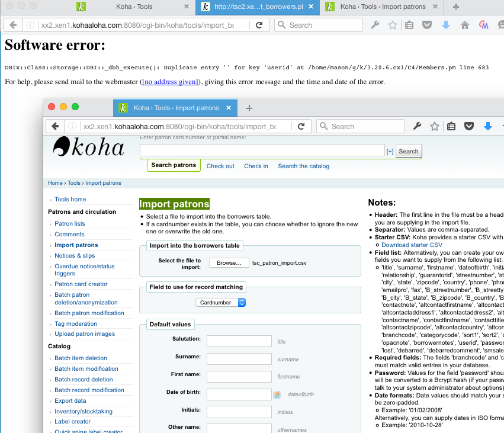Click the Koha favicon on the 't_borrowers.pl' tab
This screenshot has height=433, width=504.
point(206,7)
